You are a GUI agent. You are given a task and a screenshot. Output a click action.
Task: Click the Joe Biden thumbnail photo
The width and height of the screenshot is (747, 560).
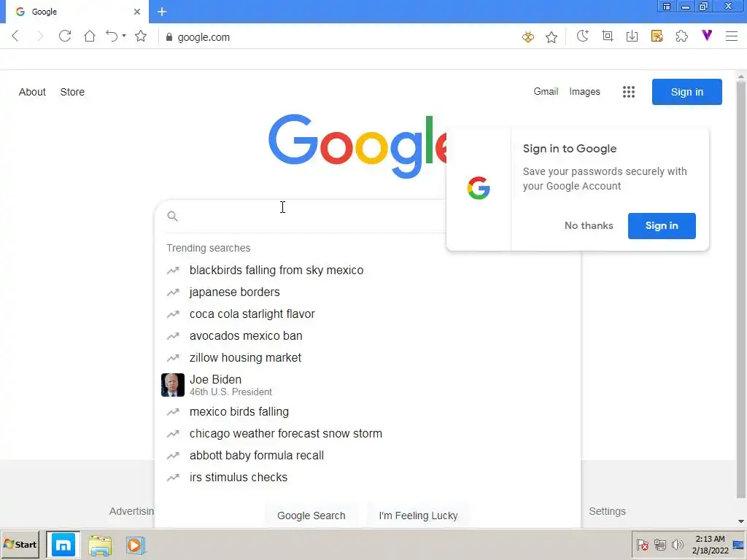tap(172, 385)
